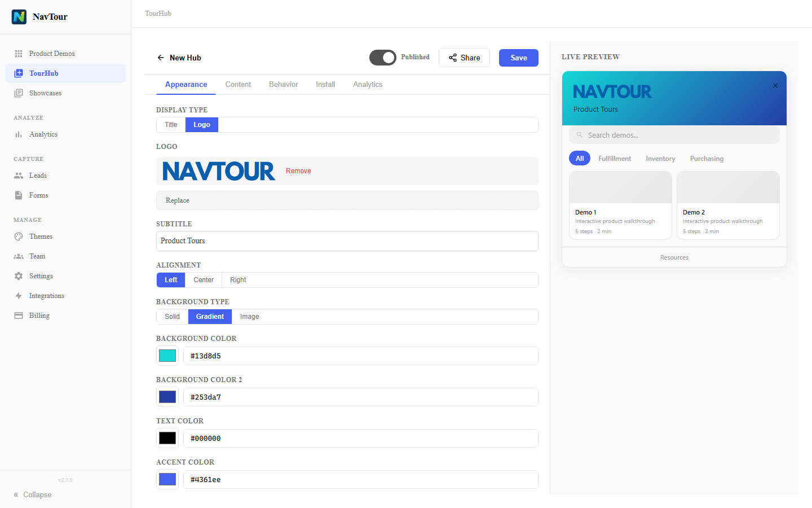The height and width of the screenshot is (508, 812).
Task: Switch to the Content tab
Action: 238,85
